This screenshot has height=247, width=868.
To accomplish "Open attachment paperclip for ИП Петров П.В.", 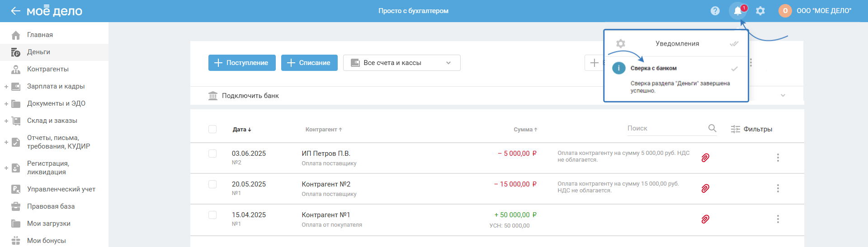I will tap(705, 158).
